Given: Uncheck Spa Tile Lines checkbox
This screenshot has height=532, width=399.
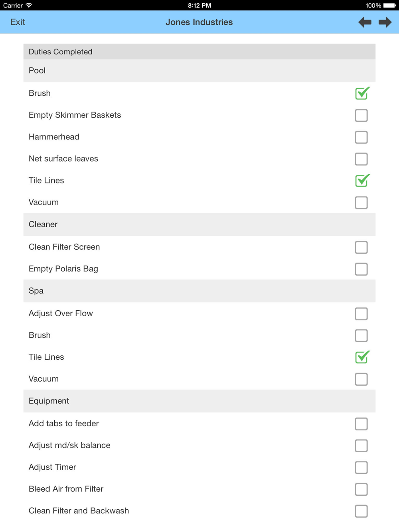Looking at the screenshot, I should 361,357.
